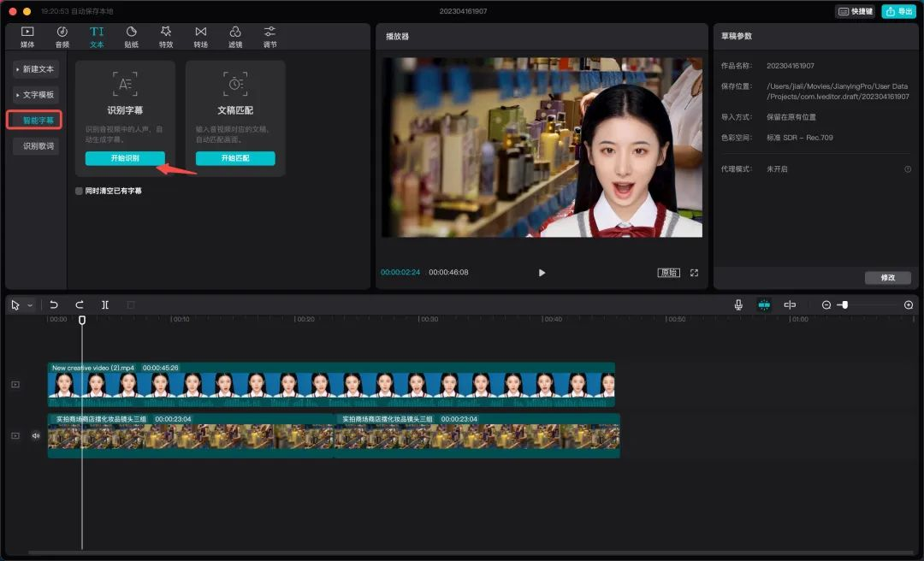Enter fullscreen preview in the player
Screen dimensions: 924x561
(x=694, y=272)
